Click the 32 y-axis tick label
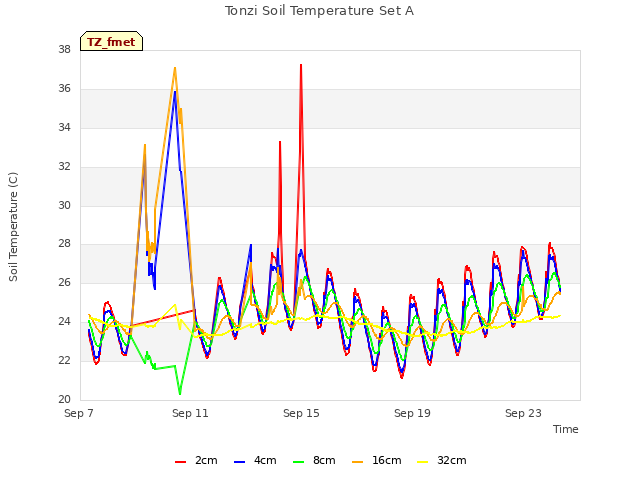Screen dimensions: 640x480 pos(64,167)
